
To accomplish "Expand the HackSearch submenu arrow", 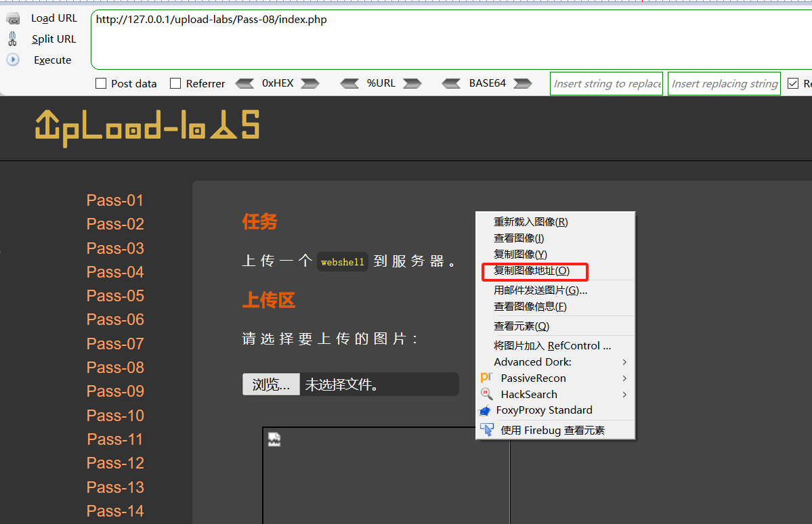I will pos(624,395).
